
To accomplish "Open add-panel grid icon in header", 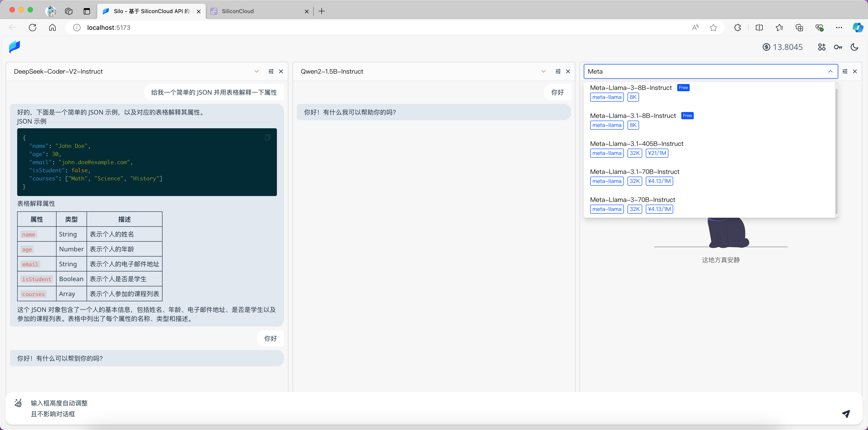I will pyautogui.click(x=821, y=47).
